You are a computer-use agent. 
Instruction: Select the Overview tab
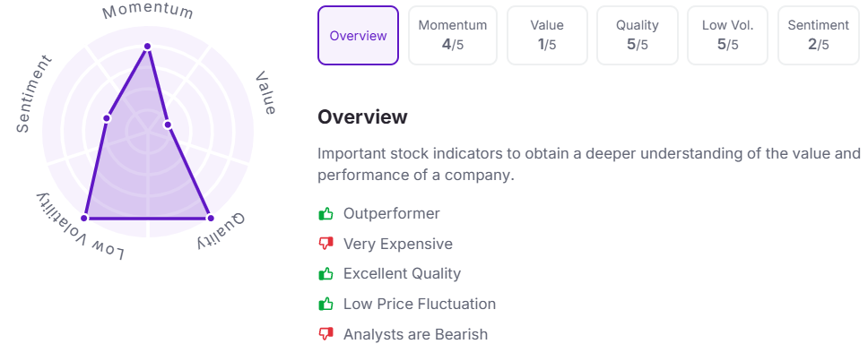(x=358, y=36)
